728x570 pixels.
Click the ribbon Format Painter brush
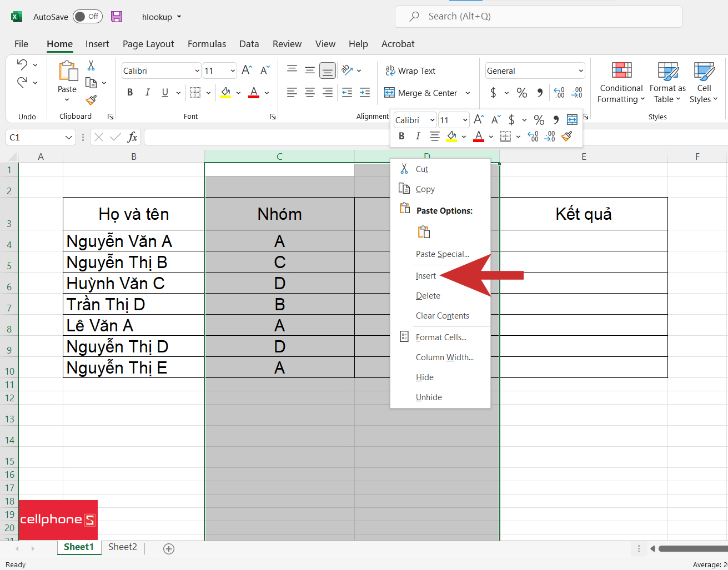coord(91,100)
